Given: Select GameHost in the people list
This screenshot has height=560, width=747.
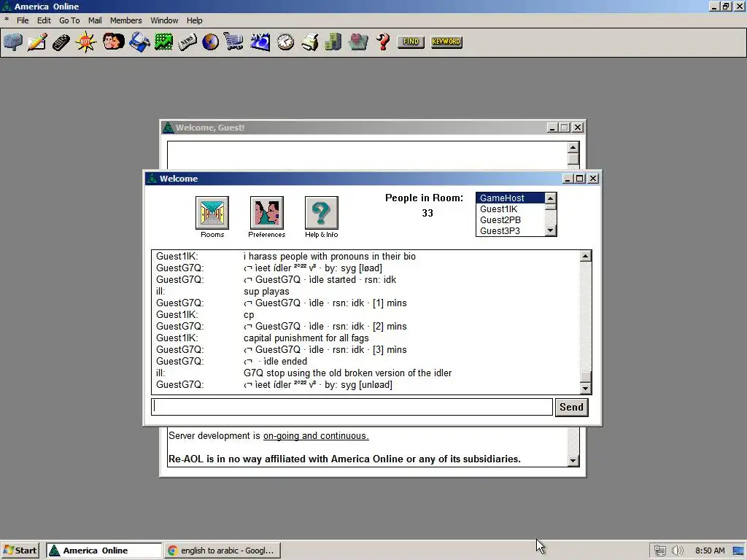Looking at the screenshot, I should point(510,198).
